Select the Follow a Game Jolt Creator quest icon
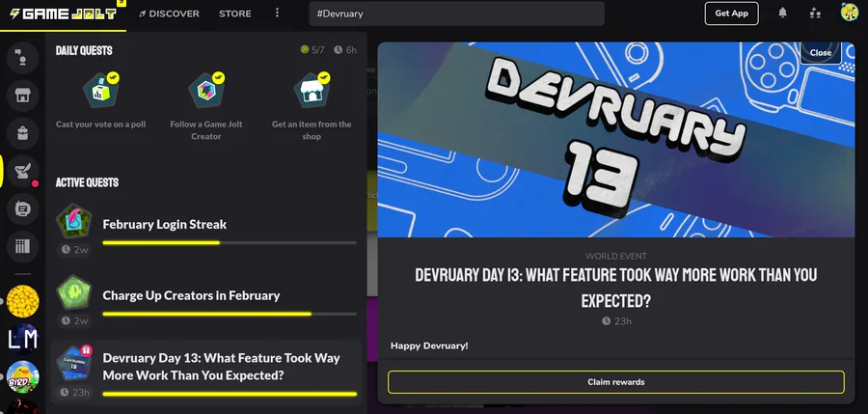Screen dimensions: 868x414 [206, 91]
